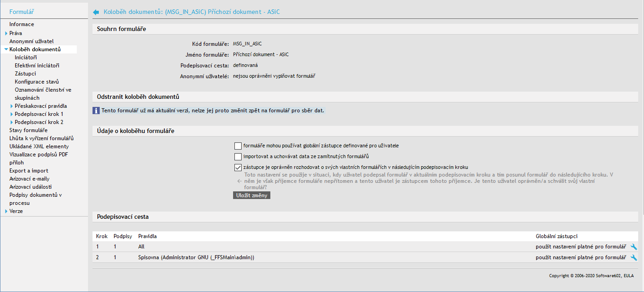Open Avizovací e-maily sidebar item
The width and height of the screenshot is (644, 292).
click(30, 179)
